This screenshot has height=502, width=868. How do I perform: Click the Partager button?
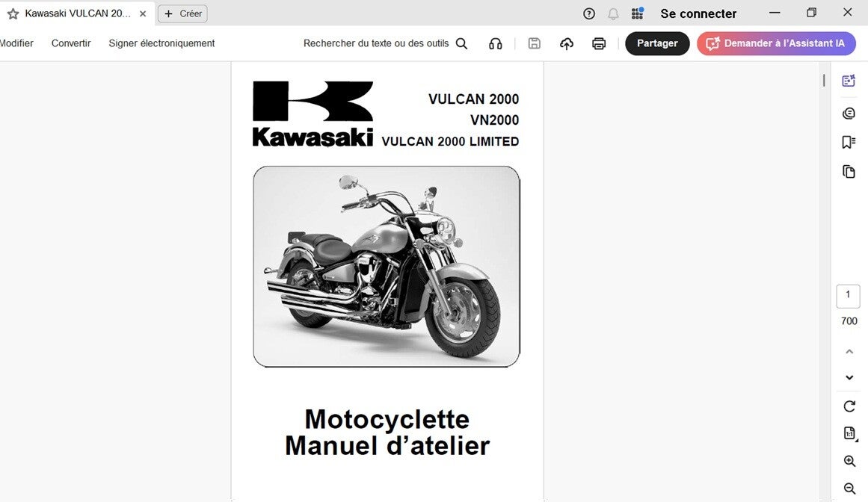pyautogui.click(x=657, y=43)
